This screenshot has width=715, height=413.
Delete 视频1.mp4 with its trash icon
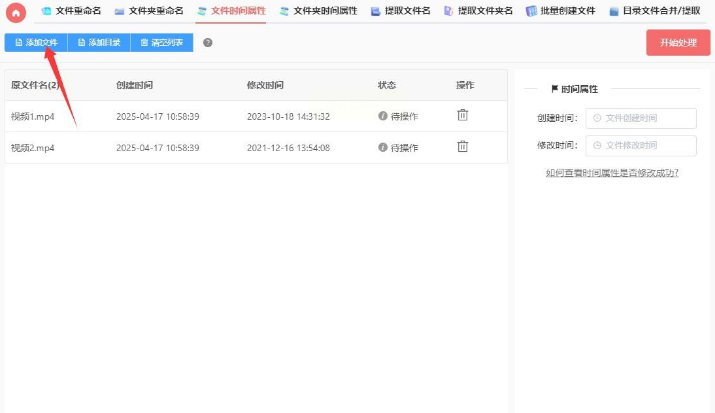coord(462,116)
